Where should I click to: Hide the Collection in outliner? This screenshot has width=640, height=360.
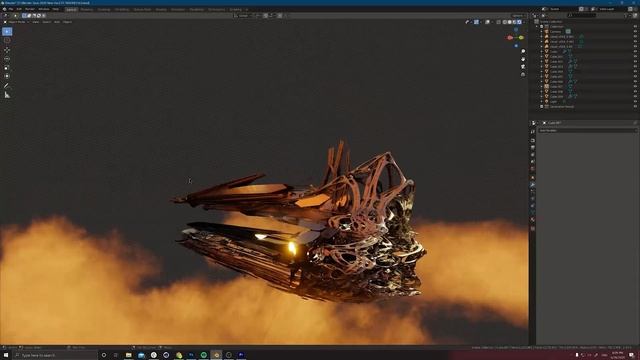(x=635, y=27)
